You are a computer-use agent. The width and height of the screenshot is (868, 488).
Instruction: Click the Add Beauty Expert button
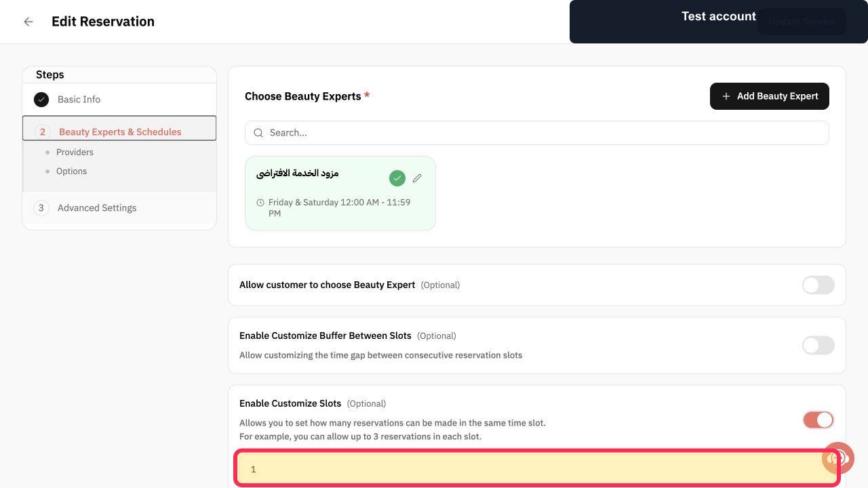770,96
